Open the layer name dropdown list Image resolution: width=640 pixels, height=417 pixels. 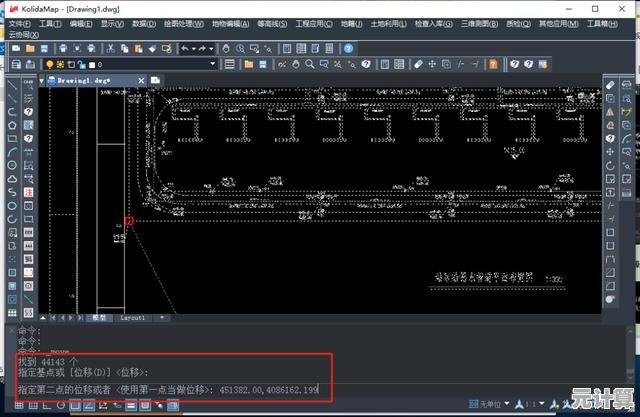(212, 64)
